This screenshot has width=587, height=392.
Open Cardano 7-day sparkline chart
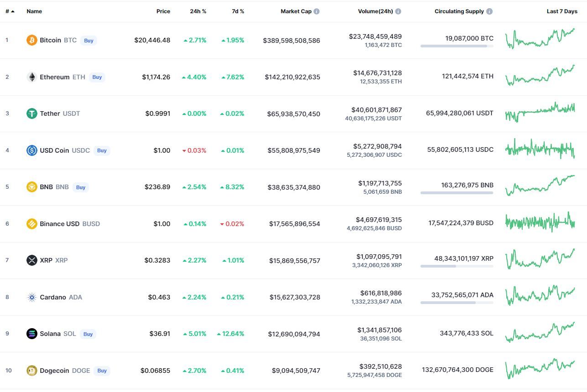coord(540,296)
